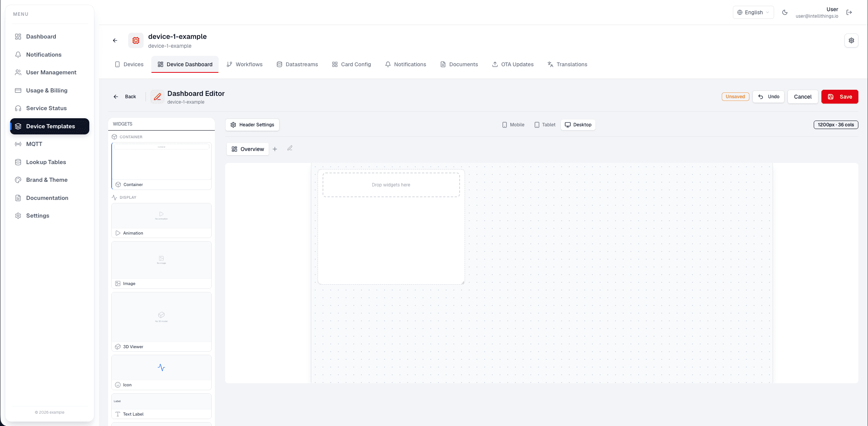Screen dimensions: 868x426
Task: Click the Undo button
Action: tap(769, 97)
